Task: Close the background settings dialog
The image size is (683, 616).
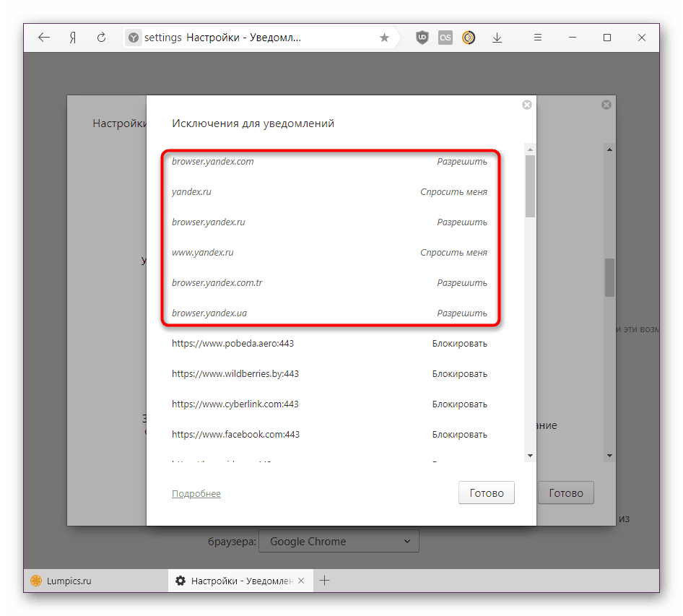Action: pyautogui.click(x=606, y=105)
